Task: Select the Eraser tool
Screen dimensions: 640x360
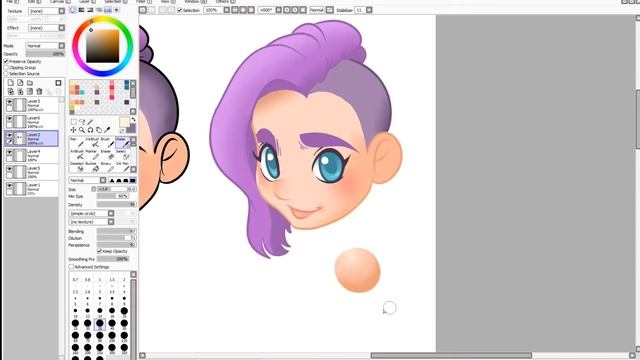Action: pos(106,154)
